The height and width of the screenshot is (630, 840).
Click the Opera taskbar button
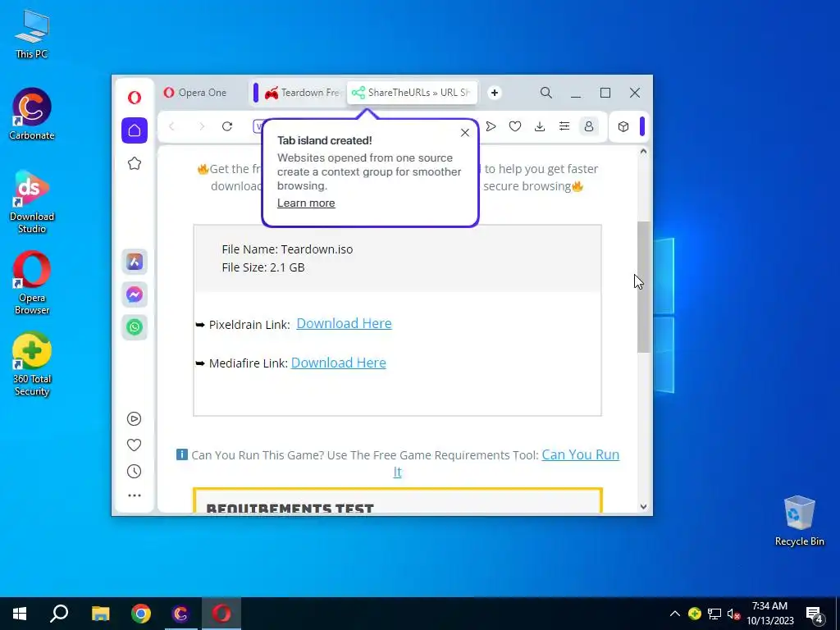coord(221,614)
